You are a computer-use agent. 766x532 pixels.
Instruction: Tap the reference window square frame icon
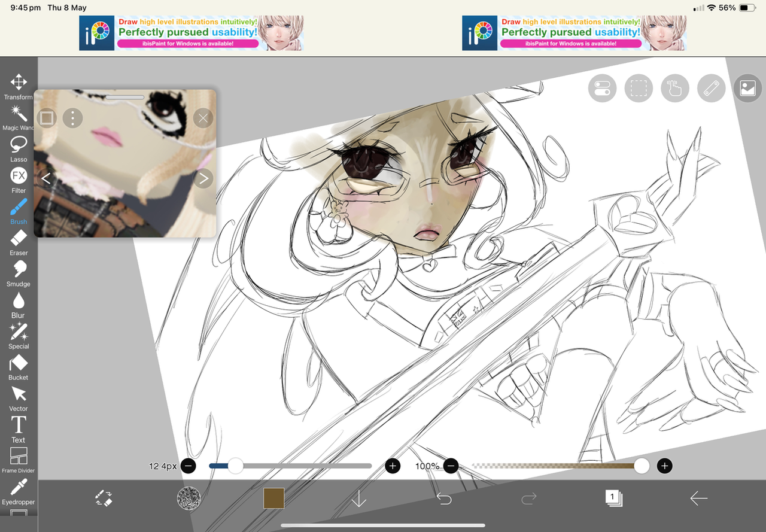tap(47, 118)
